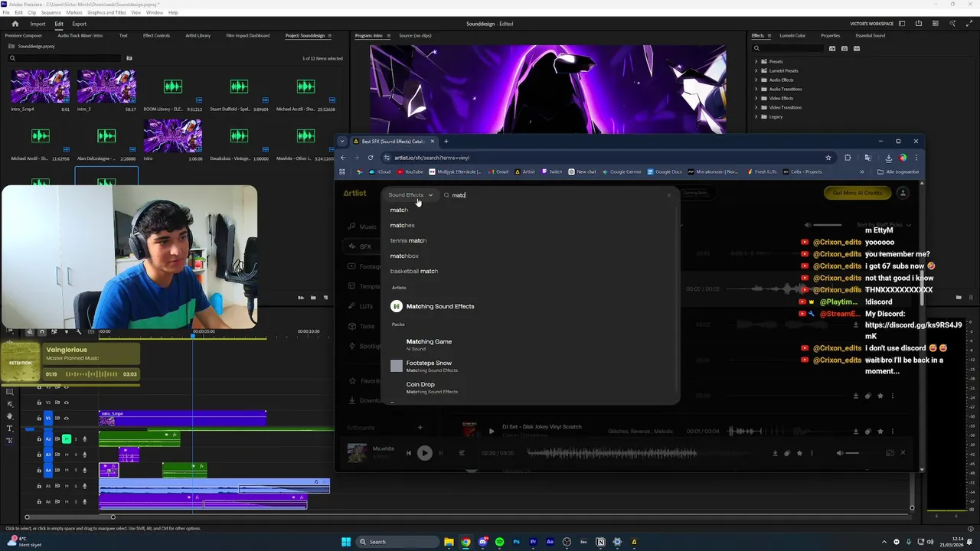Open the Markers menu

[x=74, y=12]
